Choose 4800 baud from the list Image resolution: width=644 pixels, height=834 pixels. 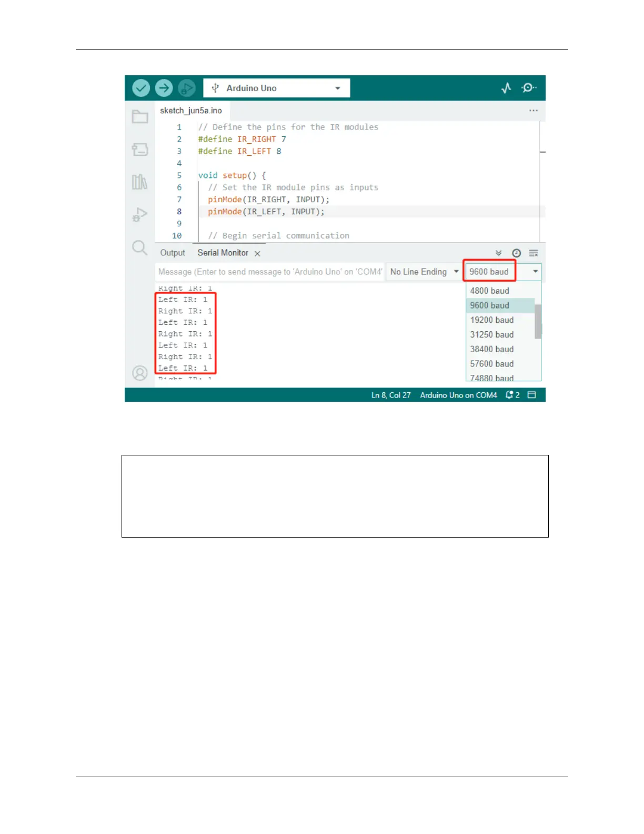click(500, 291)
